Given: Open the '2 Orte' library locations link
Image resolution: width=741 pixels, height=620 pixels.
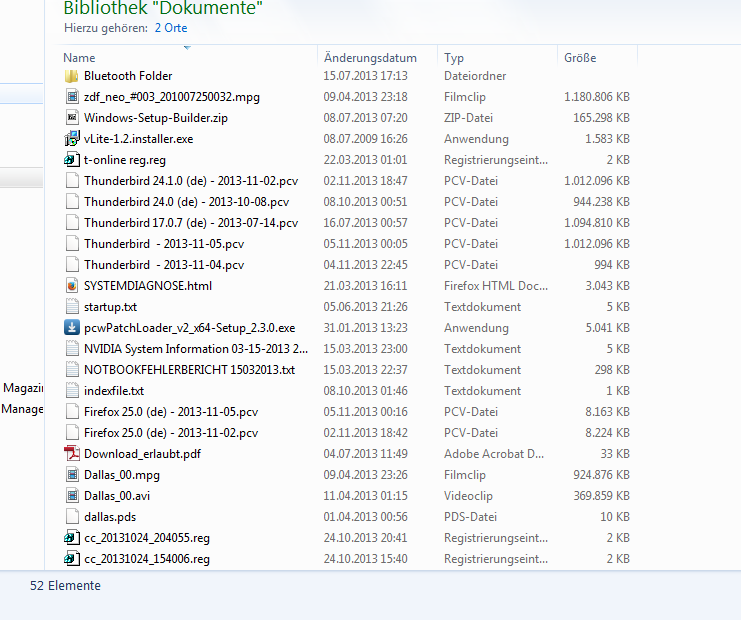Looking at the screenshot, I should [x=171, y=28].
